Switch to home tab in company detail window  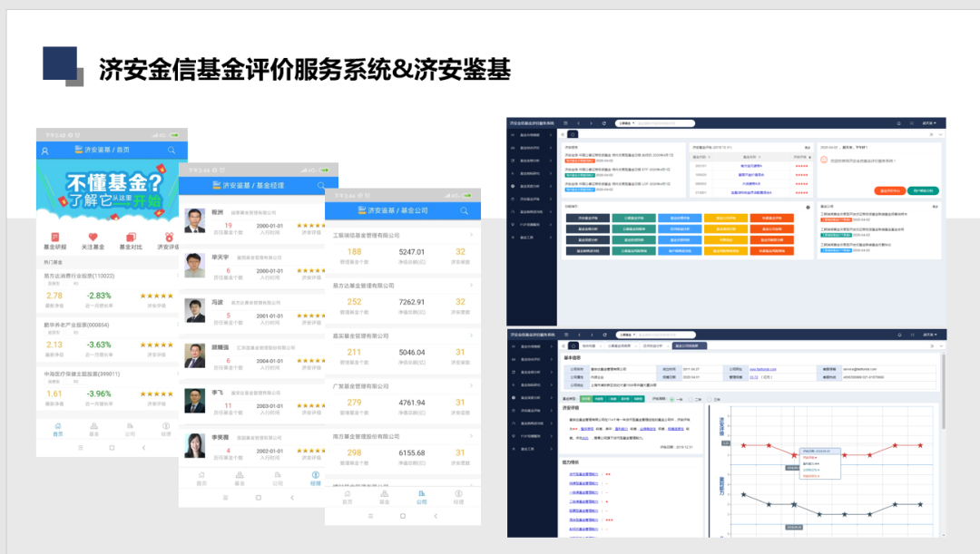pyautogui.click(x=573, y=346)
